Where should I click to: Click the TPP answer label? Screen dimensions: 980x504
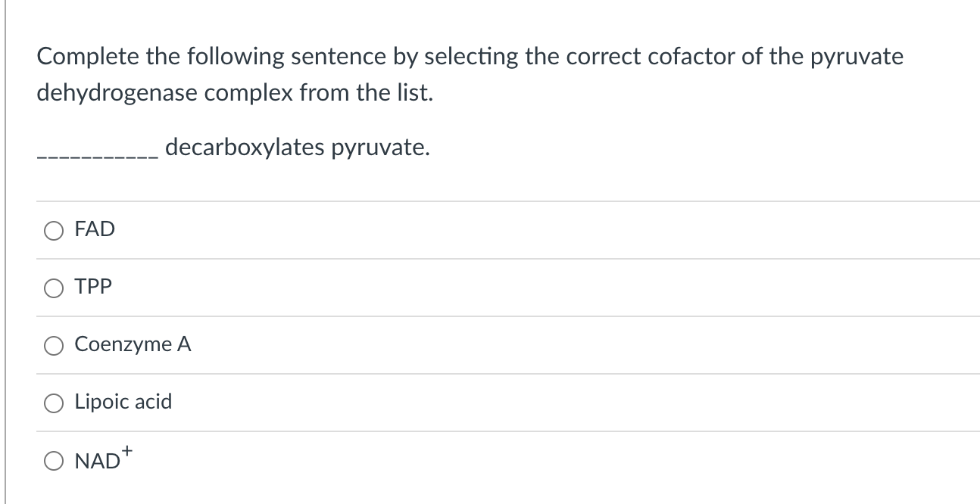click(93, 287)
